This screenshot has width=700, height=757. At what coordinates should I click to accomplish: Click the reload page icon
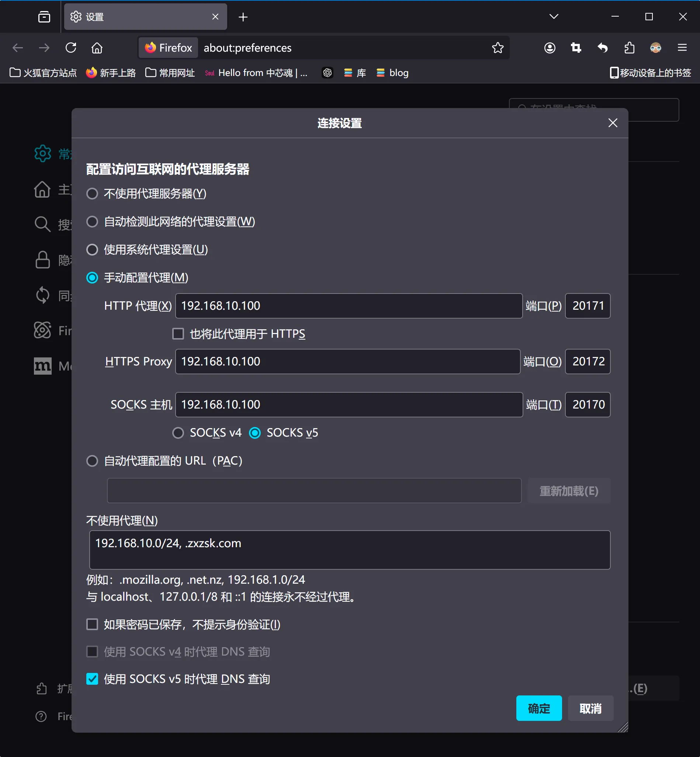point(71,48)
